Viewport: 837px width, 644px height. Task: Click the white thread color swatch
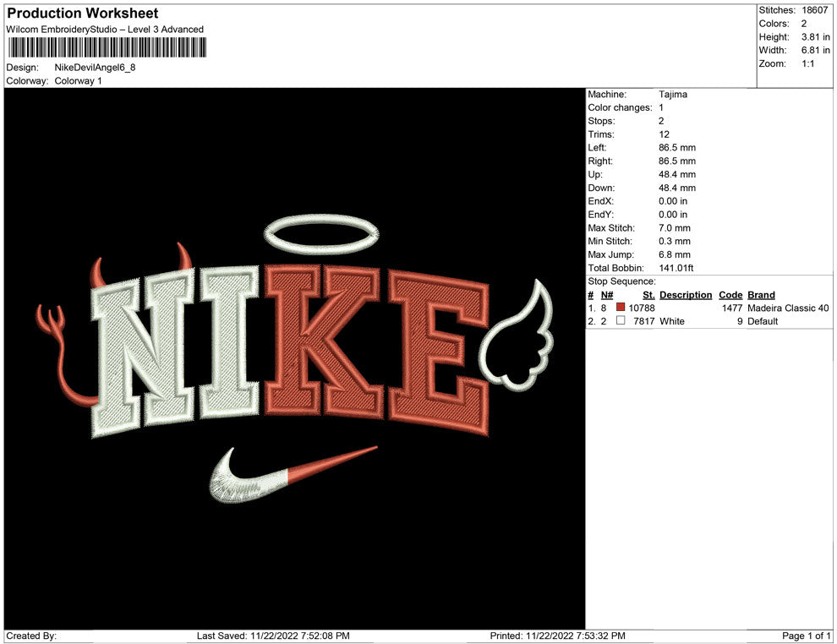tap(621, 320)
